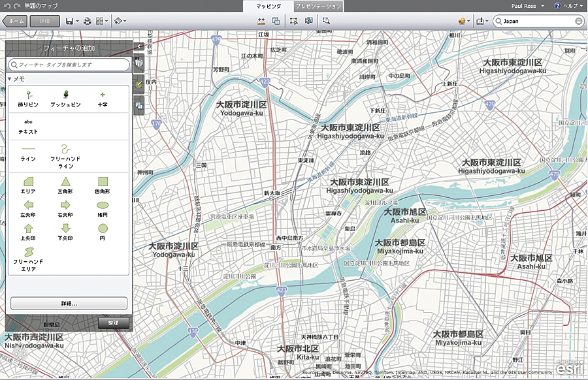This screenshot has width=588, height=380.
Task: Select the 三角形 triangle shape
Action: [65, 185]
